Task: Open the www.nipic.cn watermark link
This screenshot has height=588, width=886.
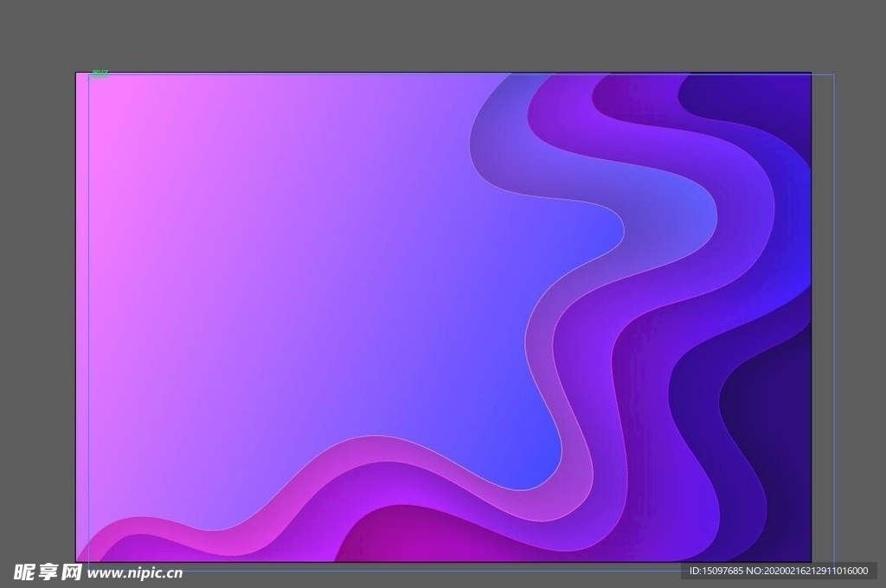Action: (136, 572)
